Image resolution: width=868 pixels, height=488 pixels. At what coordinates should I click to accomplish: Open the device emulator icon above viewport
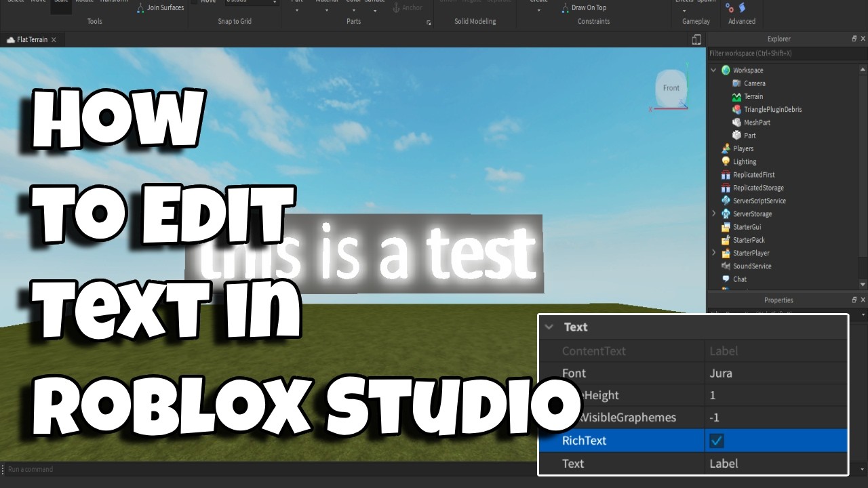click(x=696, y=40)
